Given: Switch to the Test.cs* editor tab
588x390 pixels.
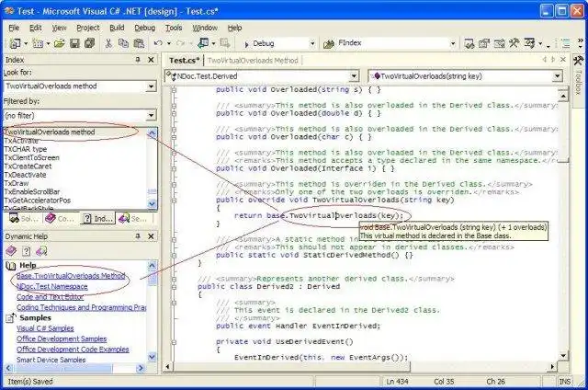Looking at the screenshot, I should coord(184,61).
